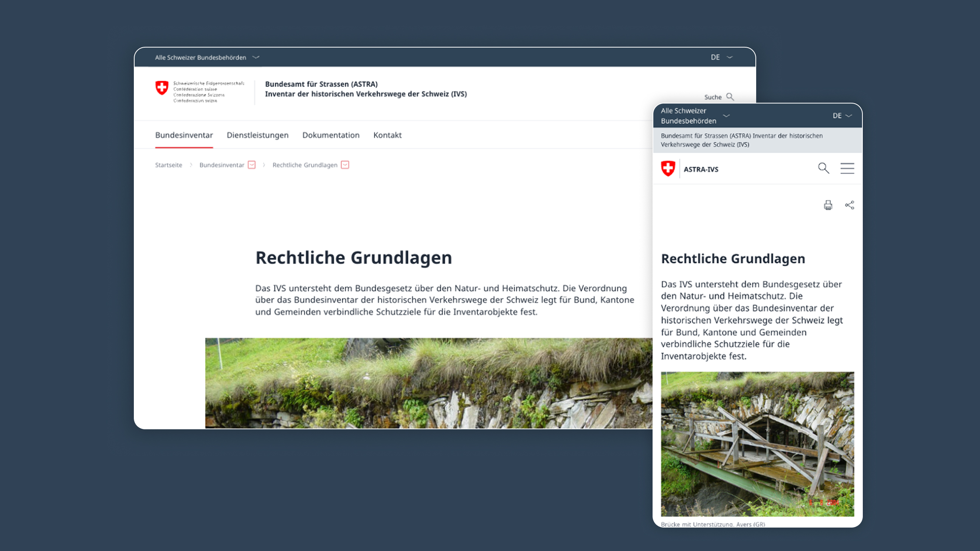Expand the Rechtliche Grundlagen breadcrumb dropdown
This screenshot has height=551, width=980.
tap(345, 165)
